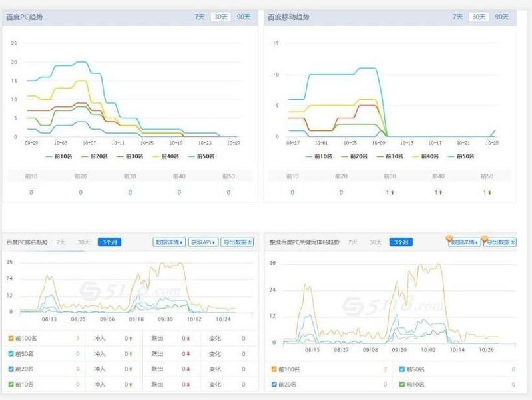Click 冲入 up arrow in 前50名 row
The width and height of the screenshot is (532, 400).
coord(131,354)
